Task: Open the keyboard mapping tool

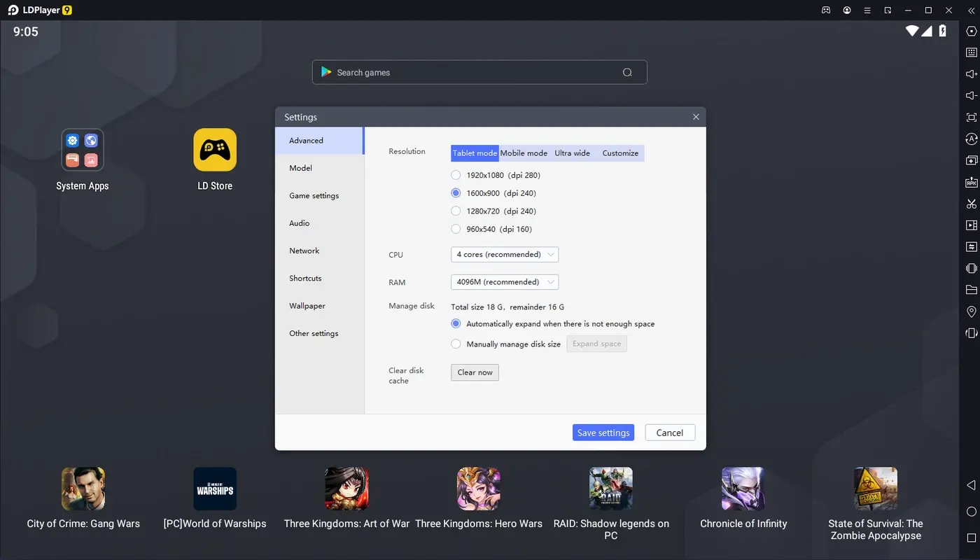Action: pos(971,52)
